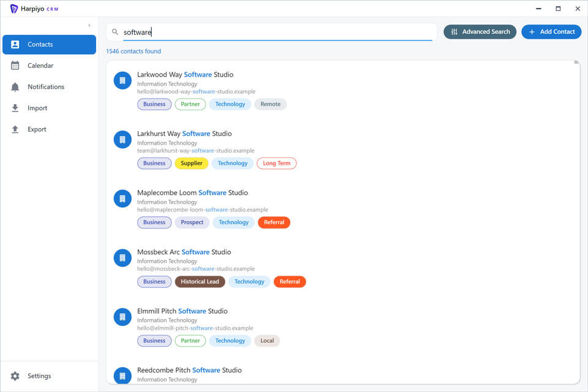Click the yellow Supplier tag

pyautogui.click(x=192, y=163)
